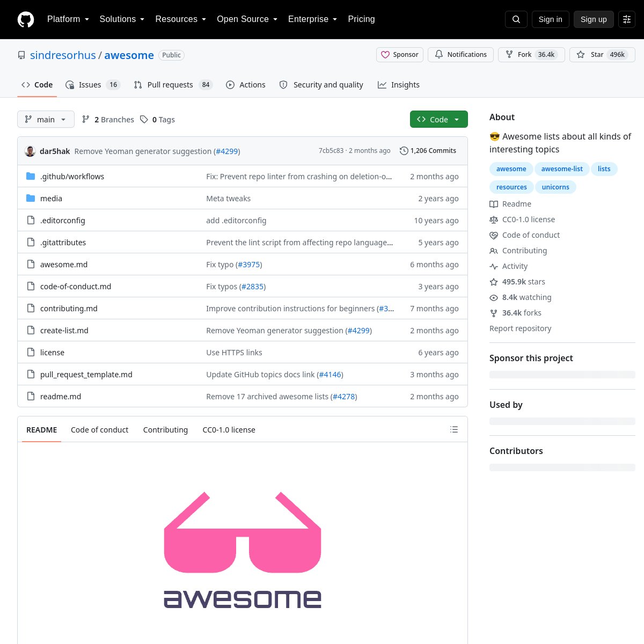Open the sindresorhus owner link
Image resolution: width=644 pixels, height=644 pixels.
[x=63, y=55]
